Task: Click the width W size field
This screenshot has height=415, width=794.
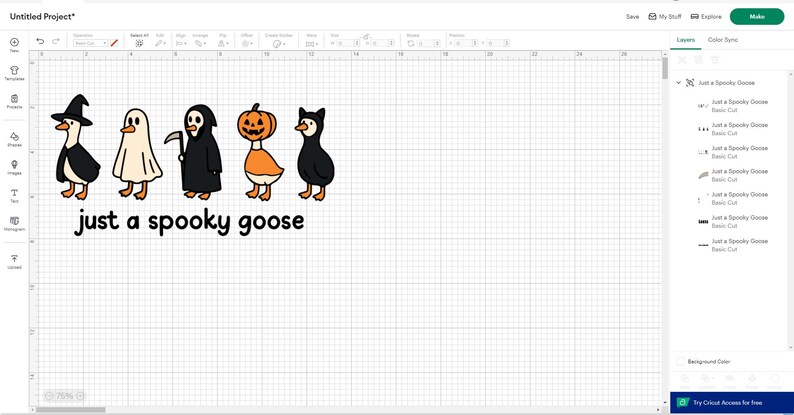Action: (x=347, y=44)
